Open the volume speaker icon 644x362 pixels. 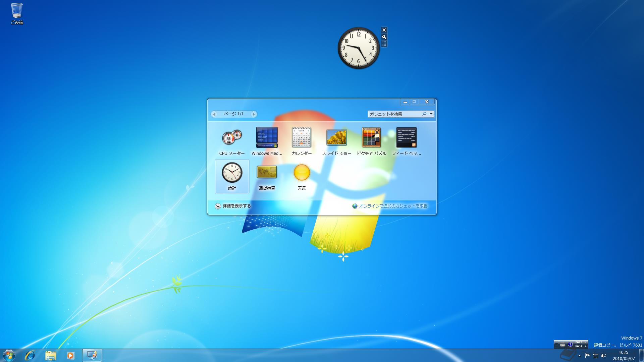click(x=604, y=356)
